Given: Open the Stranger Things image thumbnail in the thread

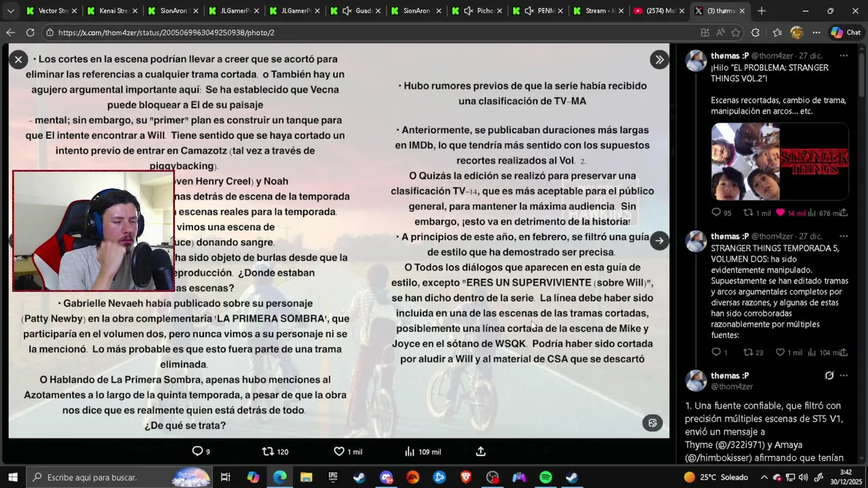Looking at the screenshot, I should coord(780,161).
